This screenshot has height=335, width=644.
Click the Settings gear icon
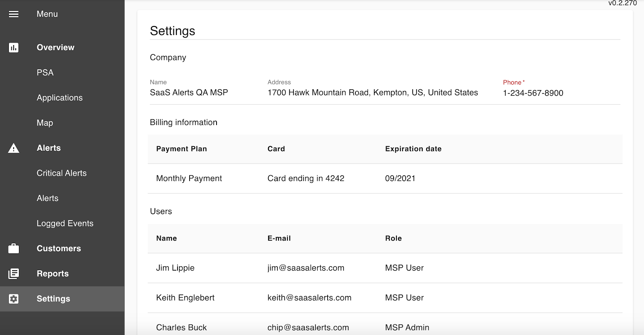[14, 299]
